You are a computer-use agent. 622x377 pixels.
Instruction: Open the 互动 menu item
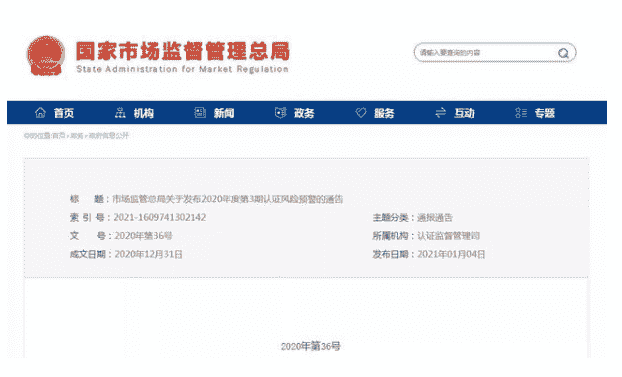tap(465, 113)
